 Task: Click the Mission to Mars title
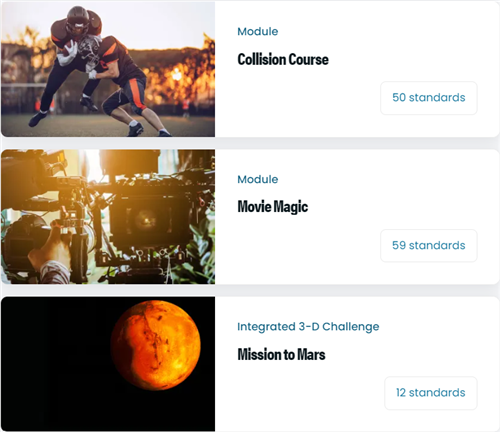[281, 354]
